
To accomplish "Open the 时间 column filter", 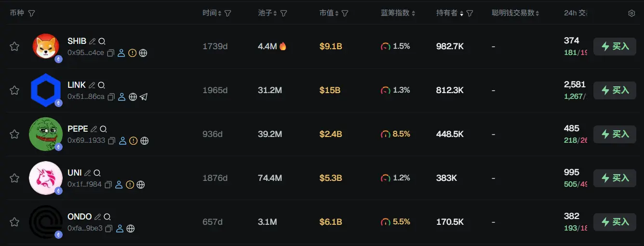I will point(228,14).
